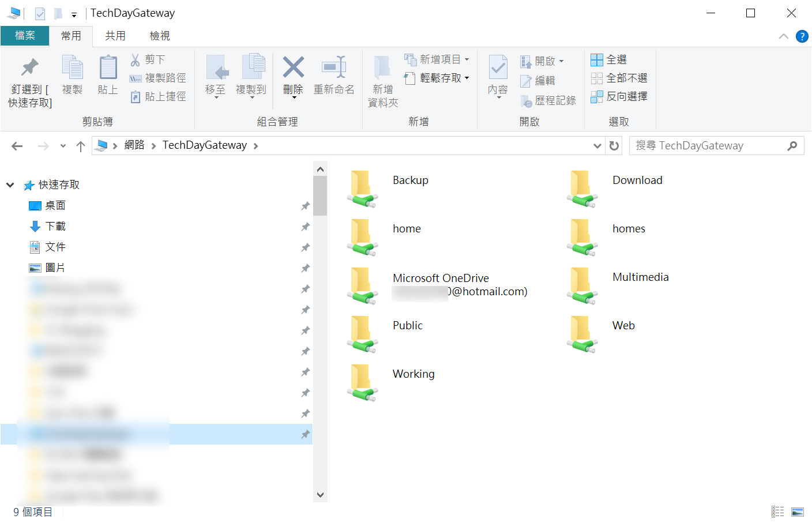Click the Pin to Quick Access ribbon icon
Viewport: 812px width, 523px height.
[30, 68]
